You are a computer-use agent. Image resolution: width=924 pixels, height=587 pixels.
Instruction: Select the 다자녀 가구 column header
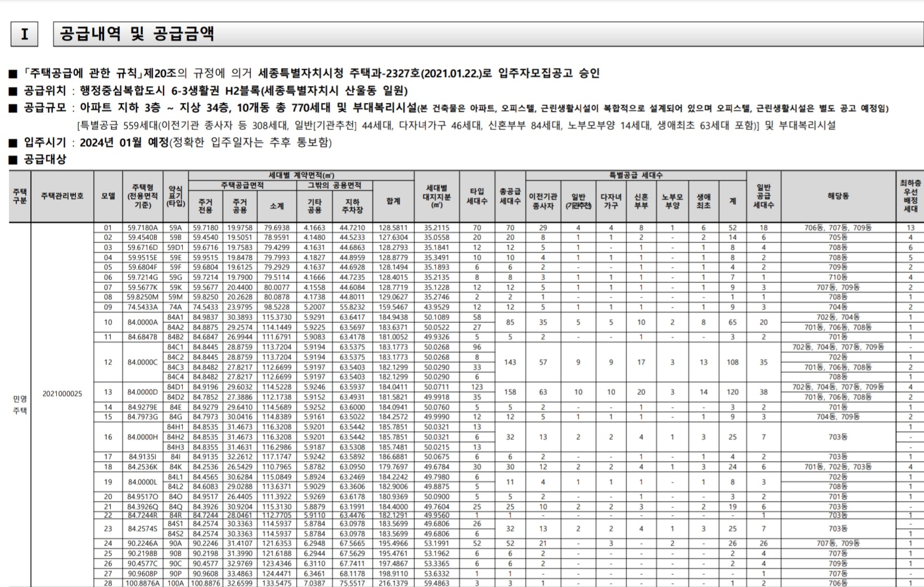(611, 201)
